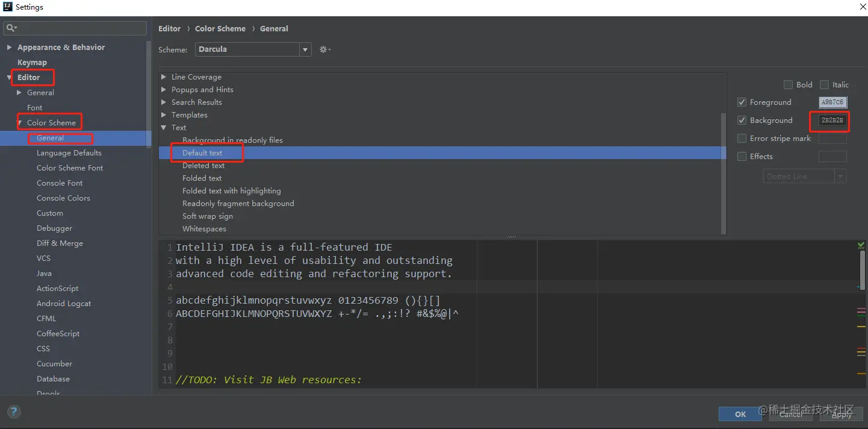Click the green checkmark inspection icon in preview

[861, 246]
